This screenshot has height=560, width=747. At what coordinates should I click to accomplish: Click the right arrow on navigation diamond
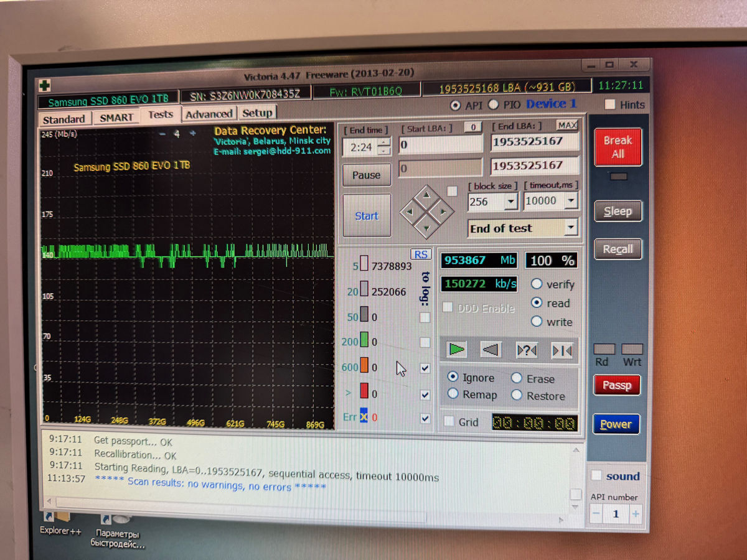coord(443,213)
